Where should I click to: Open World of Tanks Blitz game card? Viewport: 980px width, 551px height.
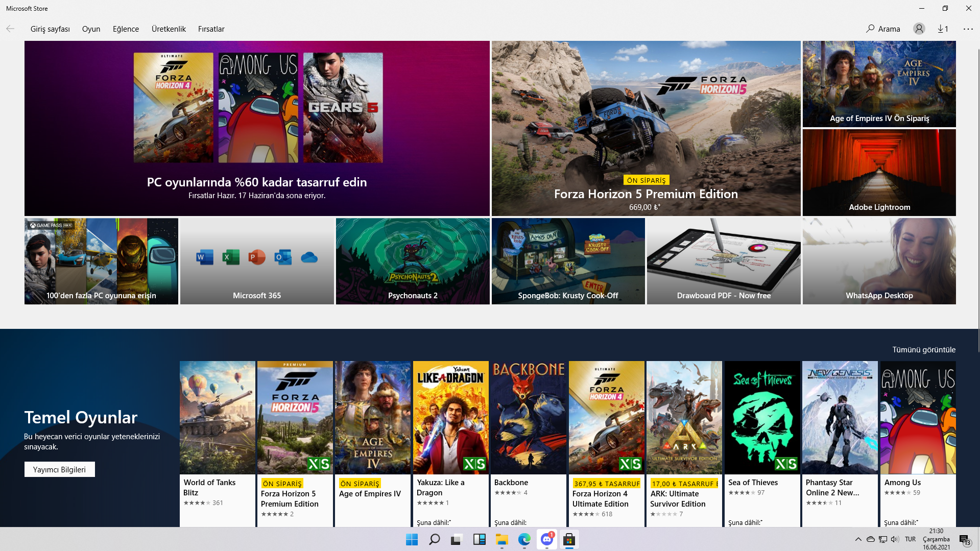(217, 444)
